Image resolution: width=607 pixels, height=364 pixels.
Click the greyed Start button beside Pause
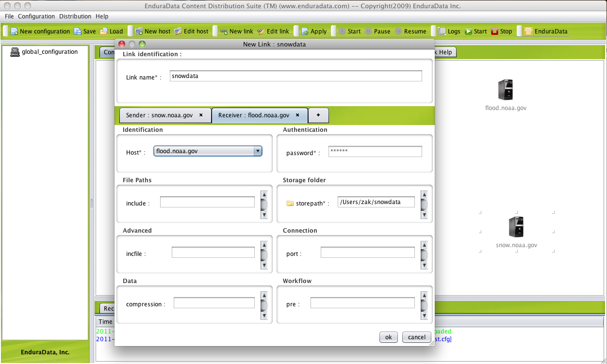tap(349, 31)
